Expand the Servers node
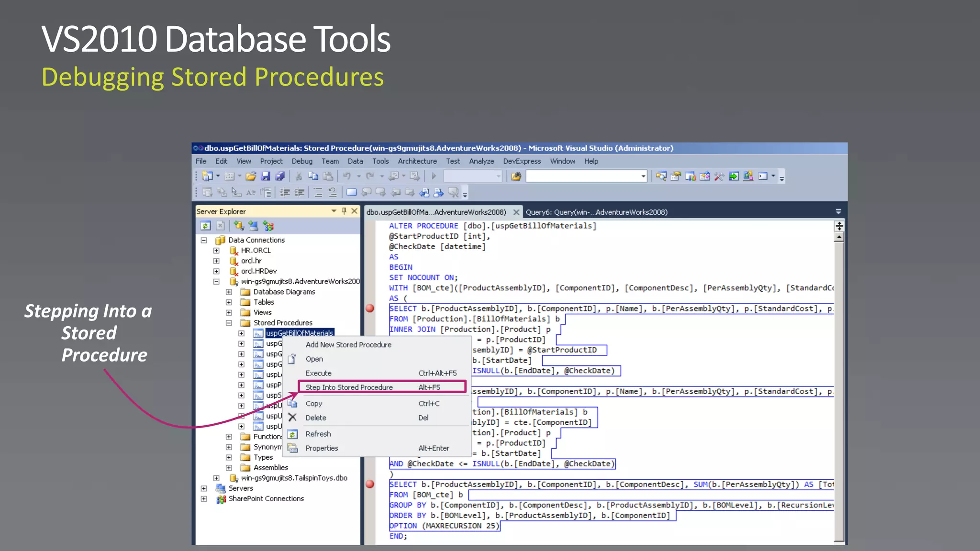 (204, 488)
